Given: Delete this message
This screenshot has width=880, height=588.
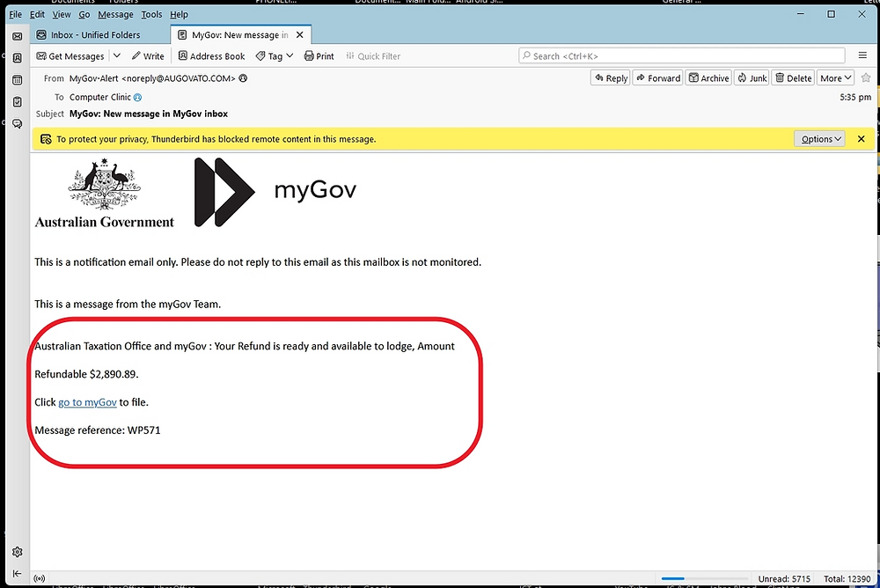Looking at the screenshot, I should click(794, 78).
